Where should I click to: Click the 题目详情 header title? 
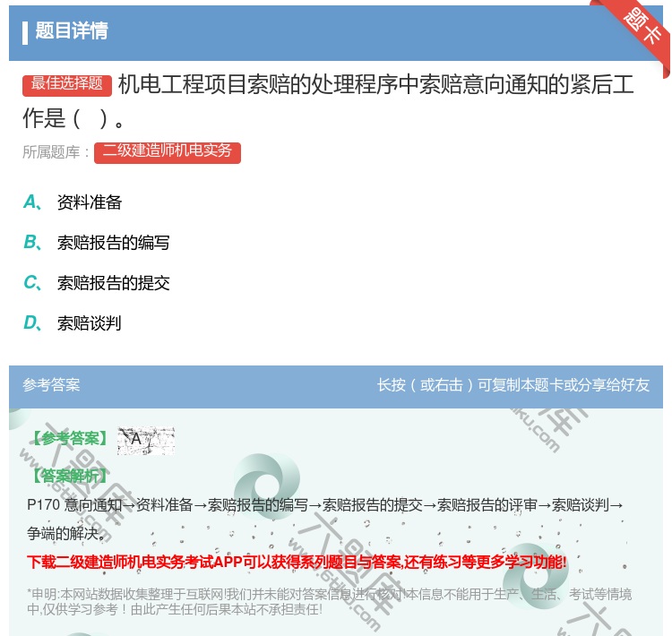tap(71, 30)
